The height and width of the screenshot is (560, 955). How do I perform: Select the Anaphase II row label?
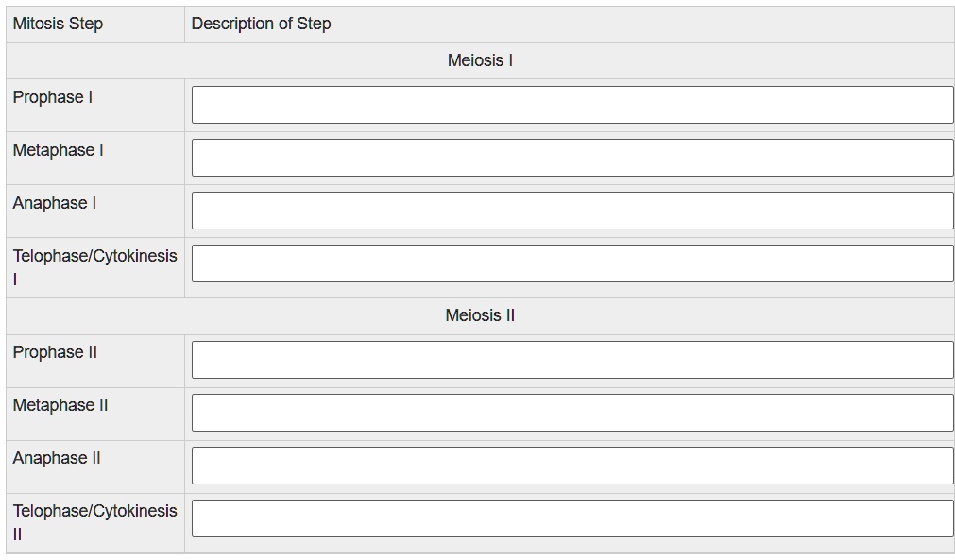[x=56, y=457]
